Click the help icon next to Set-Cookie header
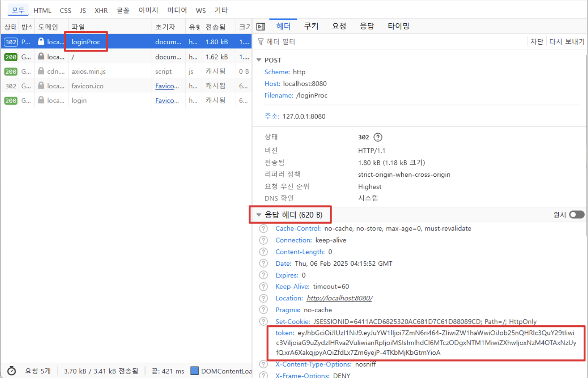 [264, 321]
